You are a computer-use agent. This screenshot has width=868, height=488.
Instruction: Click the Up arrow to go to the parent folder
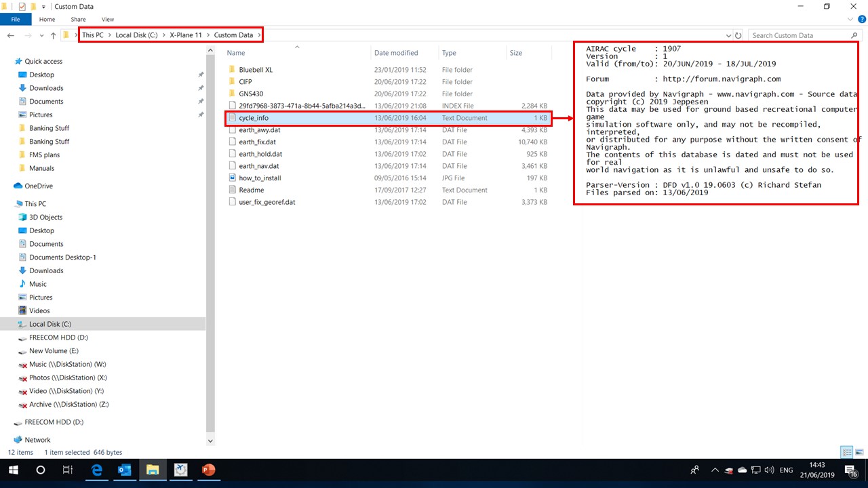click(53, 35)
